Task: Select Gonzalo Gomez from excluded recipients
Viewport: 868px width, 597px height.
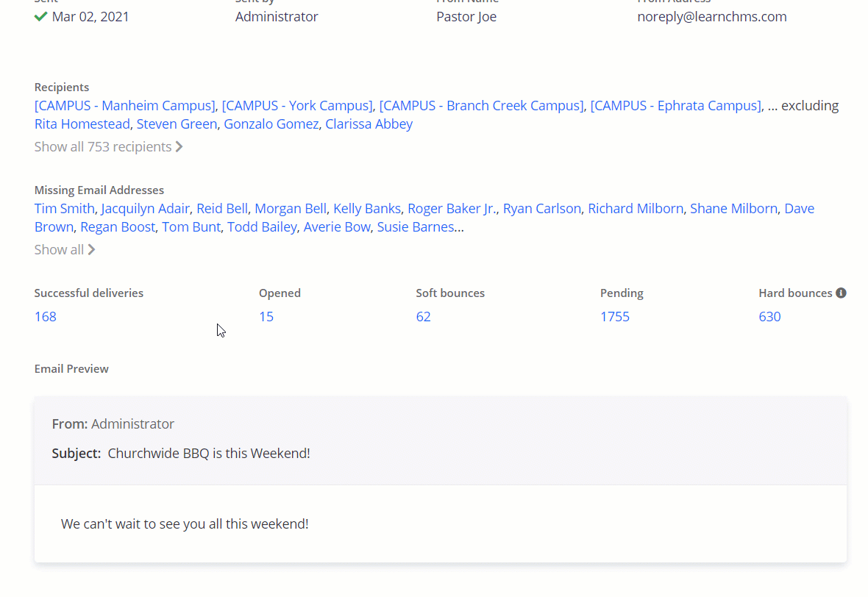Action: pos(271,124)
